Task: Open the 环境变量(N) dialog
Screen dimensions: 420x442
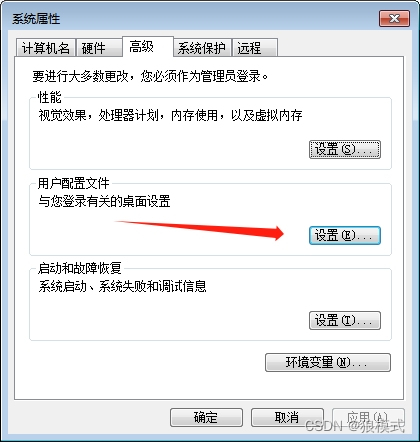Action: 328,362
